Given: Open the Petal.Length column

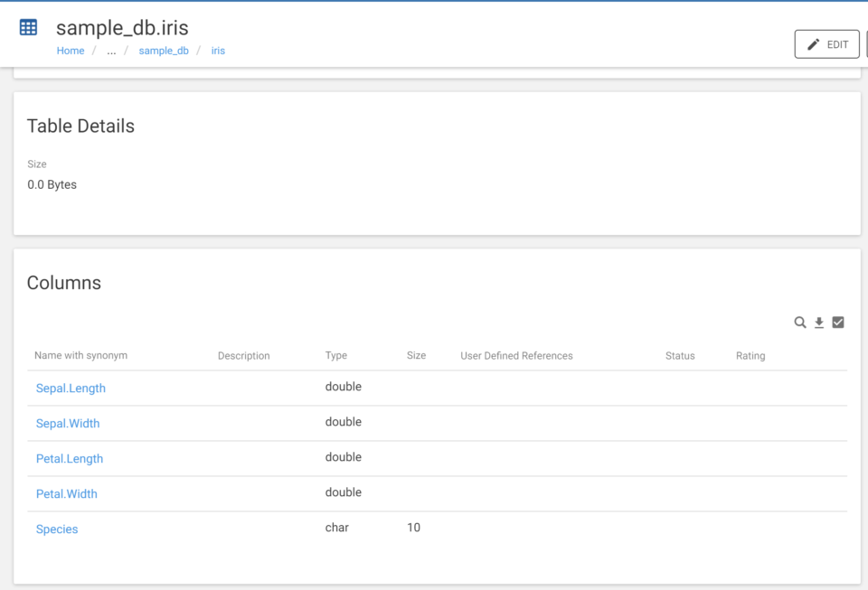Looking at the screenshot, I should 70,459.
